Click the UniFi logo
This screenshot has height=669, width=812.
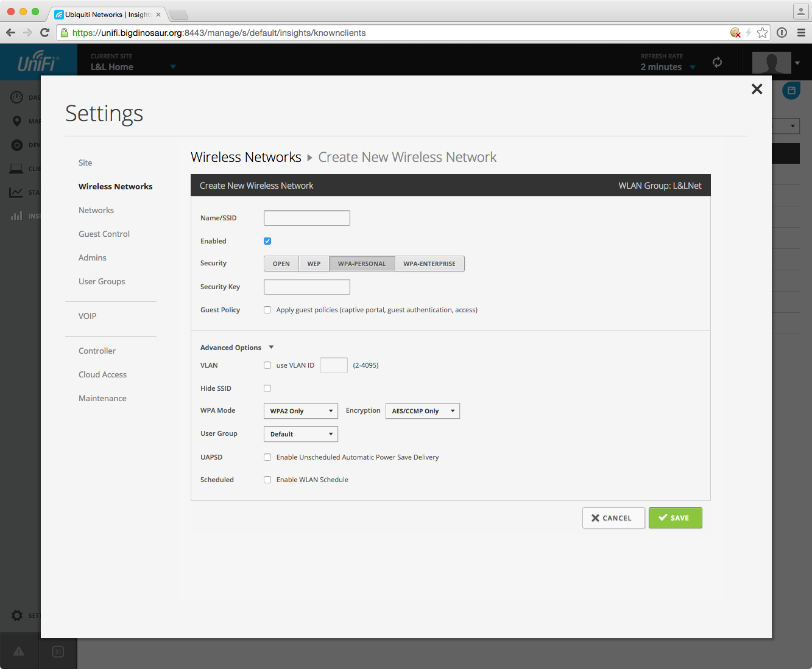coord(38,62)
